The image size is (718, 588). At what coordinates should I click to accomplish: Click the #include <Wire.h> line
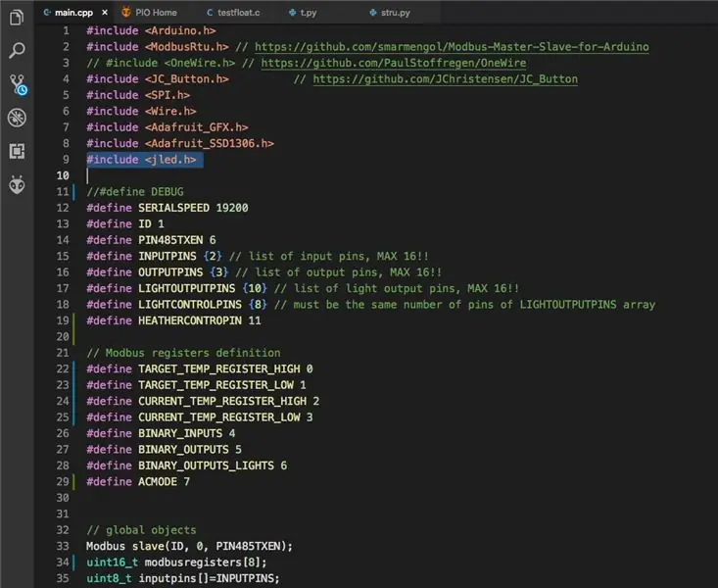tap(141, 112)
